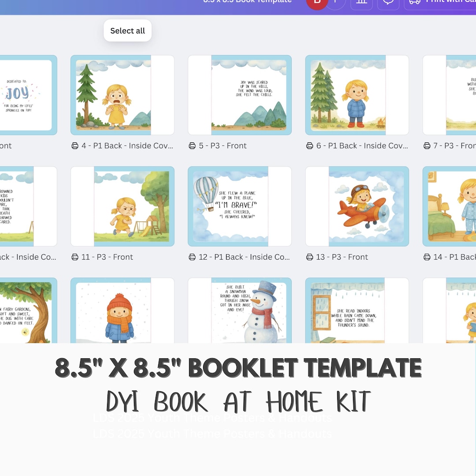
Task: Click the red "B" avatar circle
Action: click(317, 2)
